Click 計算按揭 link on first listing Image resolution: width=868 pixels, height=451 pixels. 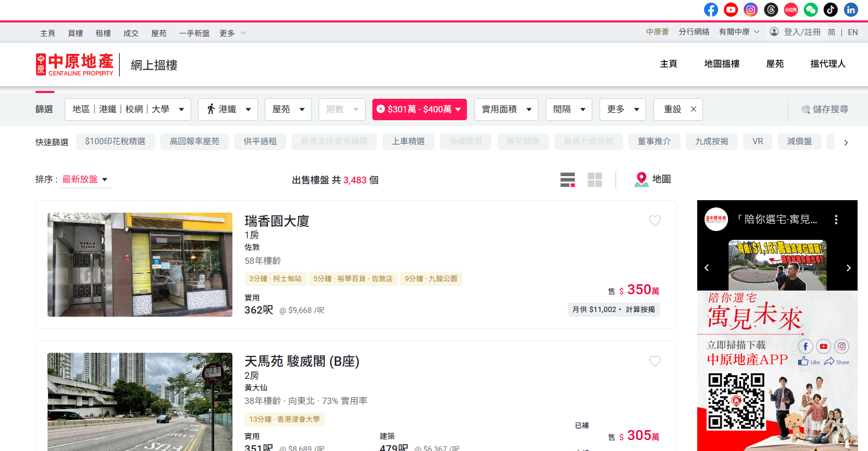(x=640, y=309)
